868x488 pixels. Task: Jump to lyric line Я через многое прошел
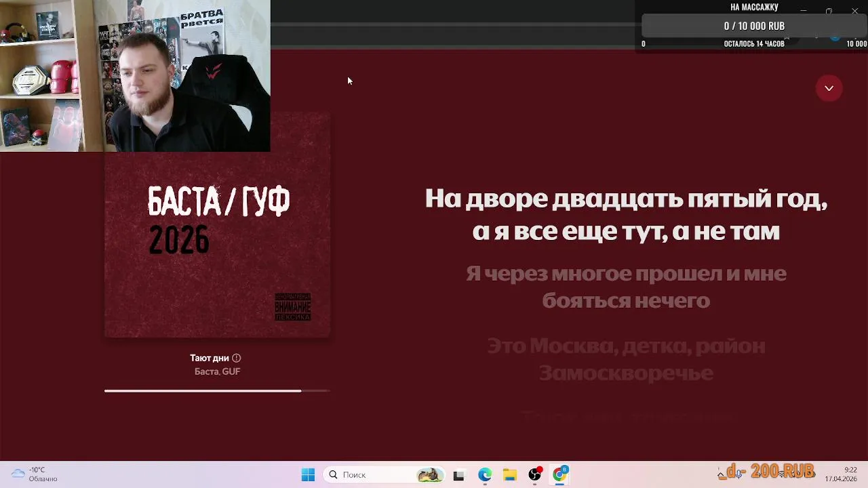626,287
